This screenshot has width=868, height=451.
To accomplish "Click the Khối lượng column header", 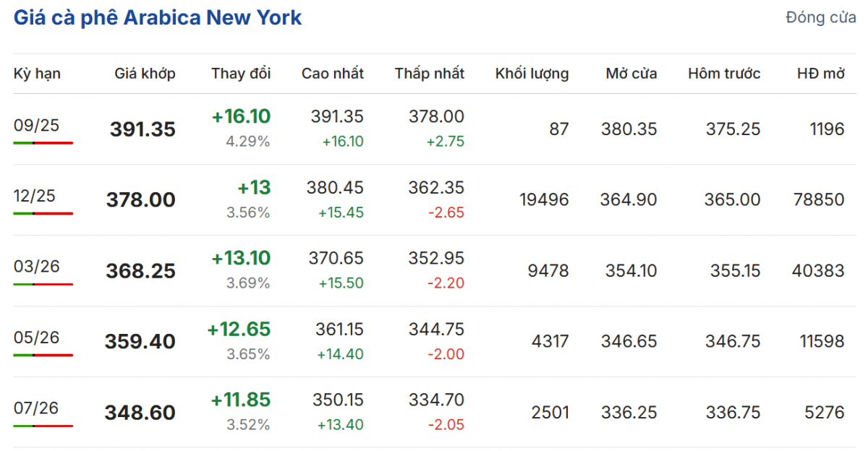I will 532,74.
